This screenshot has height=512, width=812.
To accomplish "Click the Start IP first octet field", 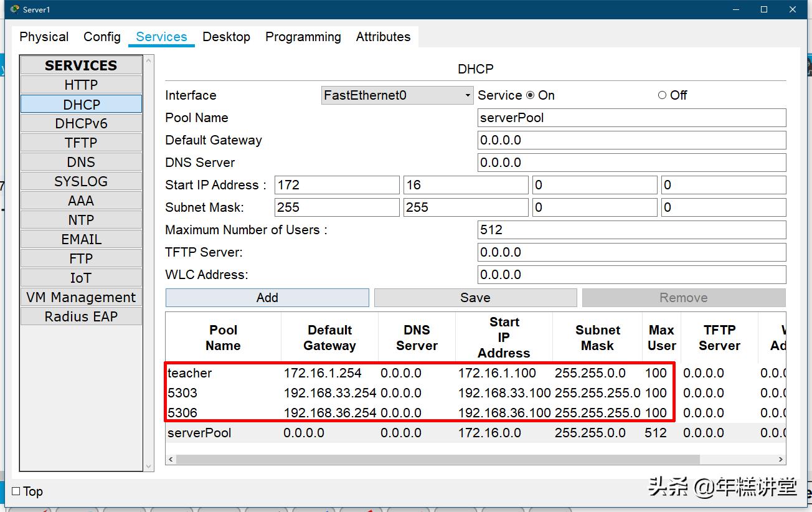I will coord(337,185).
